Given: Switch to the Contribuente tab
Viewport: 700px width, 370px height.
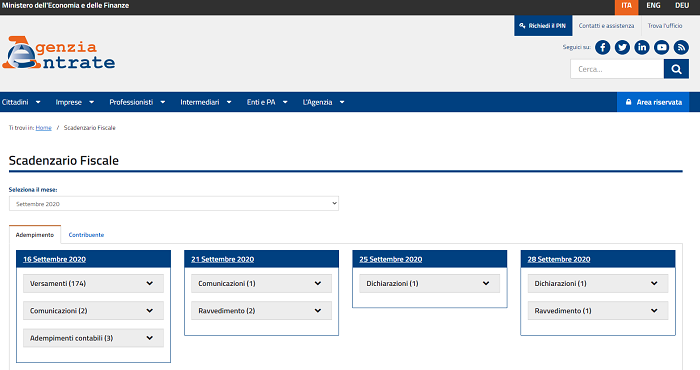Looking at the screenshot, I should [x=86, y=235].
